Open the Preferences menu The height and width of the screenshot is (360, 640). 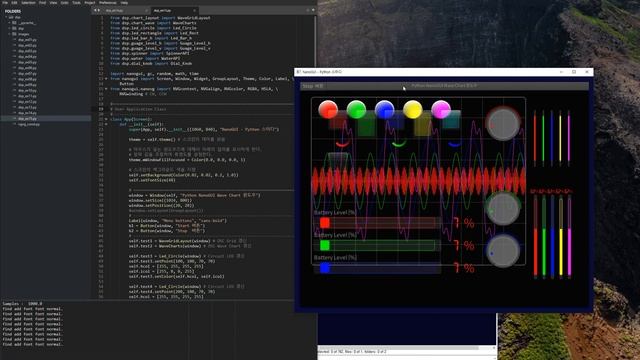(108, 2)
